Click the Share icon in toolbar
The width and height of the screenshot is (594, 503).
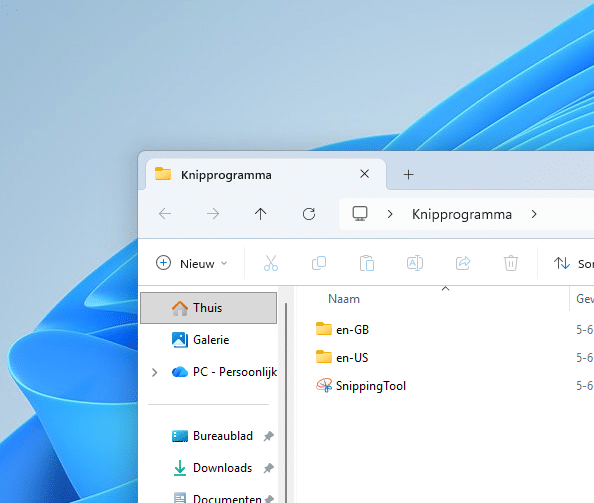(463, 263)
